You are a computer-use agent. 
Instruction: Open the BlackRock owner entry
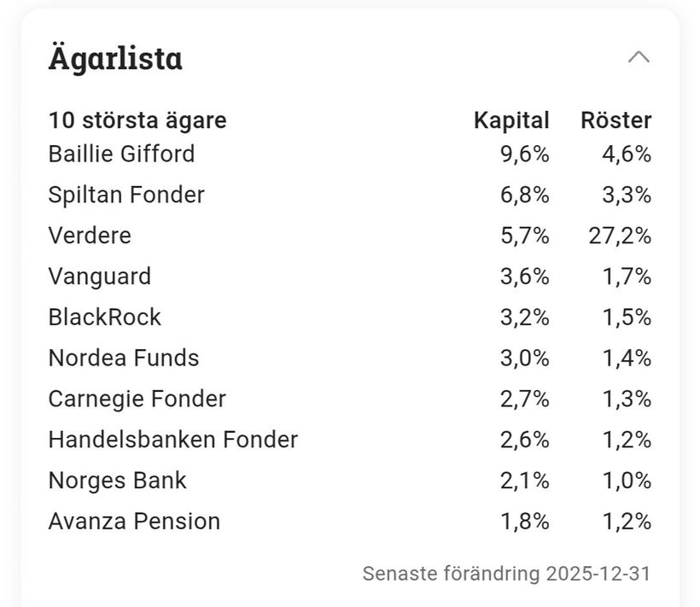104,318
